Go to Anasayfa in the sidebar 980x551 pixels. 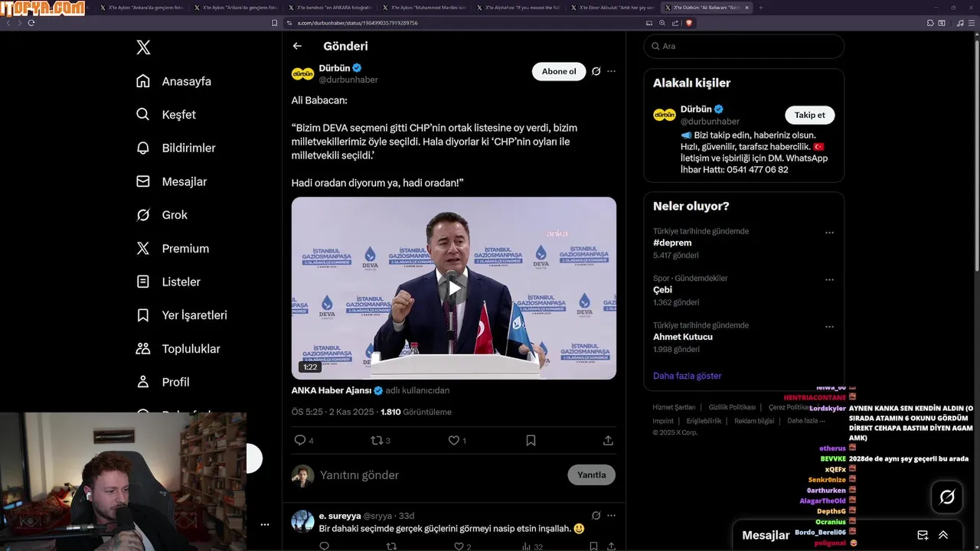[x=173, y=81]
